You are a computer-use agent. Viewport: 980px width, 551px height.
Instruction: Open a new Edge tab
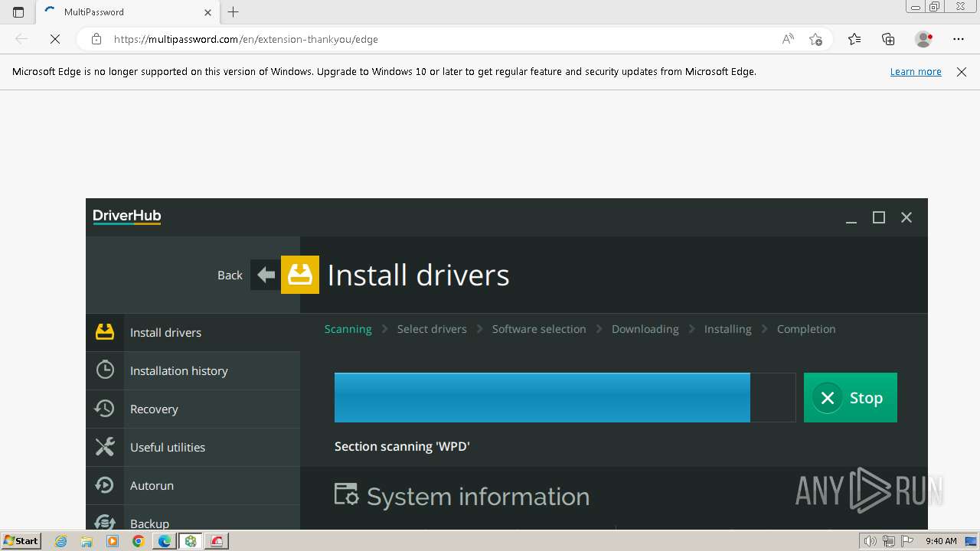click(x=234, y=12)
